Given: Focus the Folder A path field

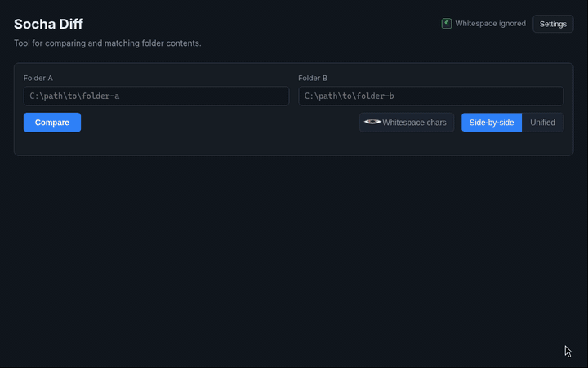Looking at the screenshot, I should tap(156, 96).
